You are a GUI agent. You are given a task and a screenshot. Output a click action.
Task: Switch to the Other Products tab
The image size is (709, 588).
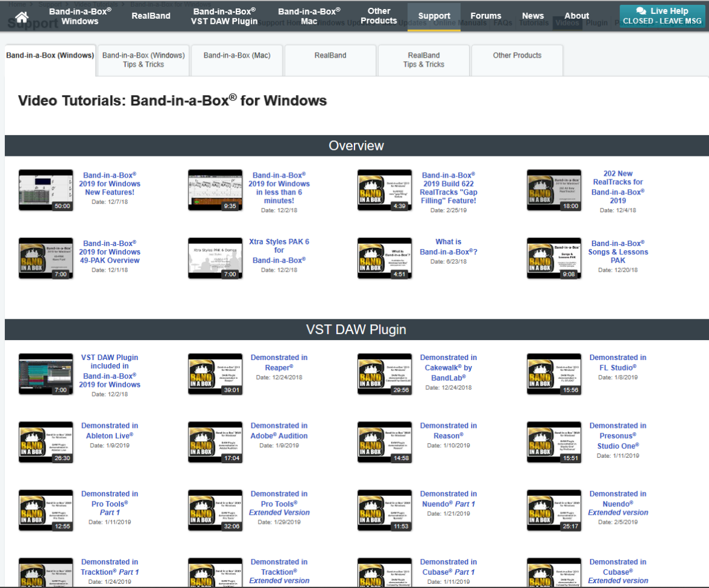(x=518, y=60)
